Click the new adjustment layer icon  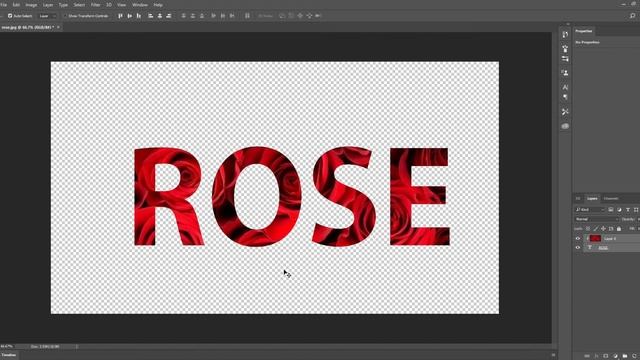616,356
